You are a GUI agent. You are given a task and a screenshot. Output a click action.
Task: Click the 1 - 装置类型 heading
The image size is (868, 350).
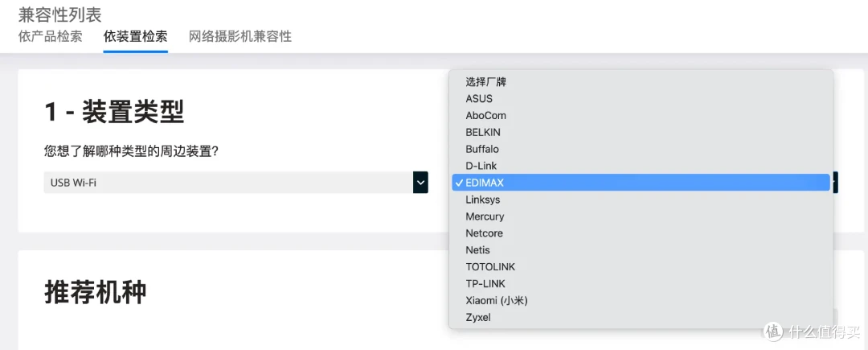(x=114, y=113)
